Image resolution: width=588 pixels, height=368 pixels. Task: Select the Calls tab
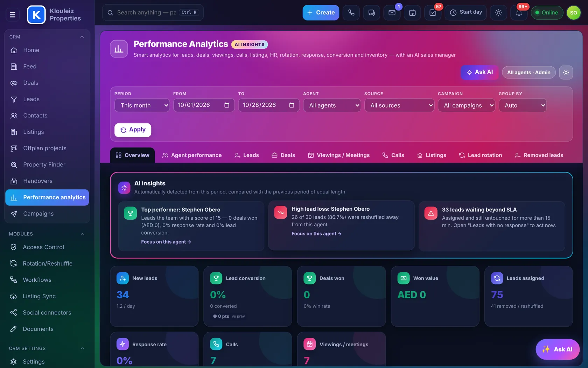pos(393,155)
